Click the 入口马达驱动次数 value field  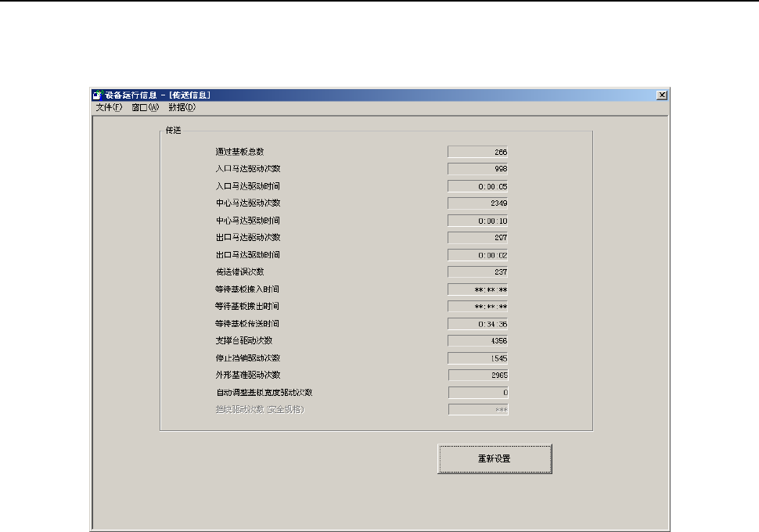click(x=478, y=169)
